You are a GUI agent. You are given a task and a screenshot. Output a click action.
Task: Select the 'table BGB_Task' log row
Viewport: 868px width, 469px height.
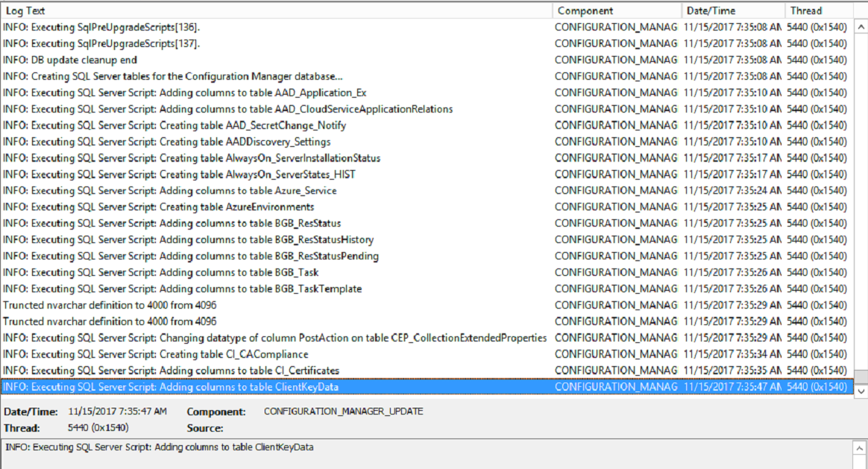click(427, 272)
